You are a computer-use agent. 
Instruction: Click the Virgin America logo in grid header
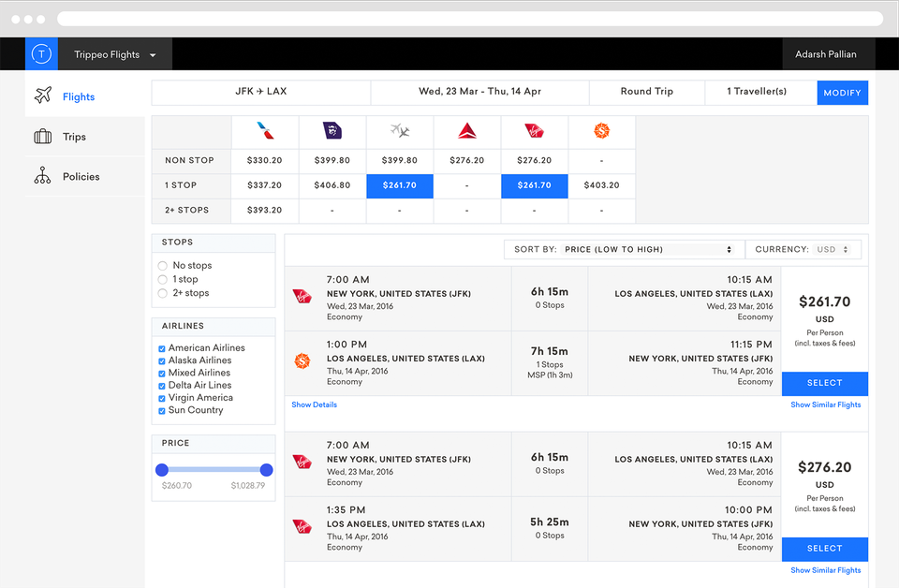pos(535,131)
